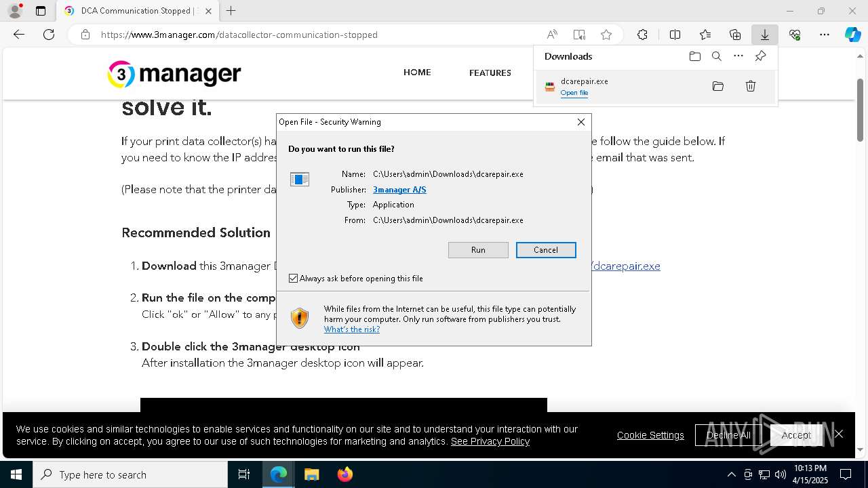Screen dimensions: 868x488
Task: Add page to favorites star icon
Action: pos(606,35)
